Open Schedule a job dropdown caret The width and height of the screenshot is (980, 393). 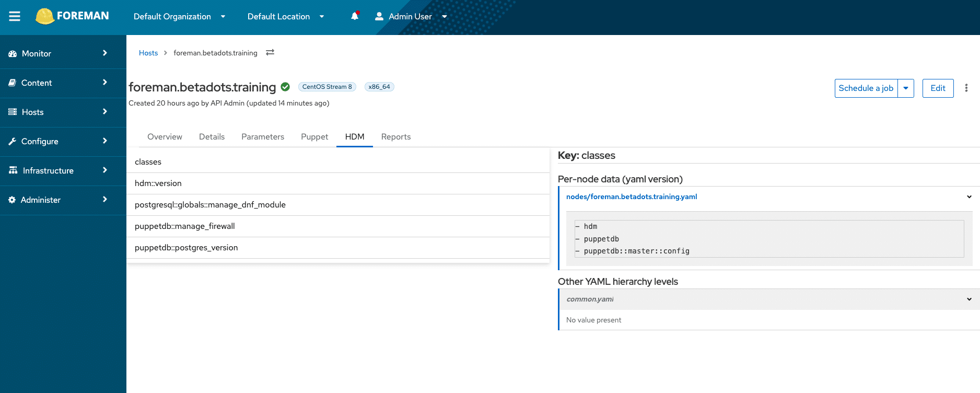pos(906,88)
